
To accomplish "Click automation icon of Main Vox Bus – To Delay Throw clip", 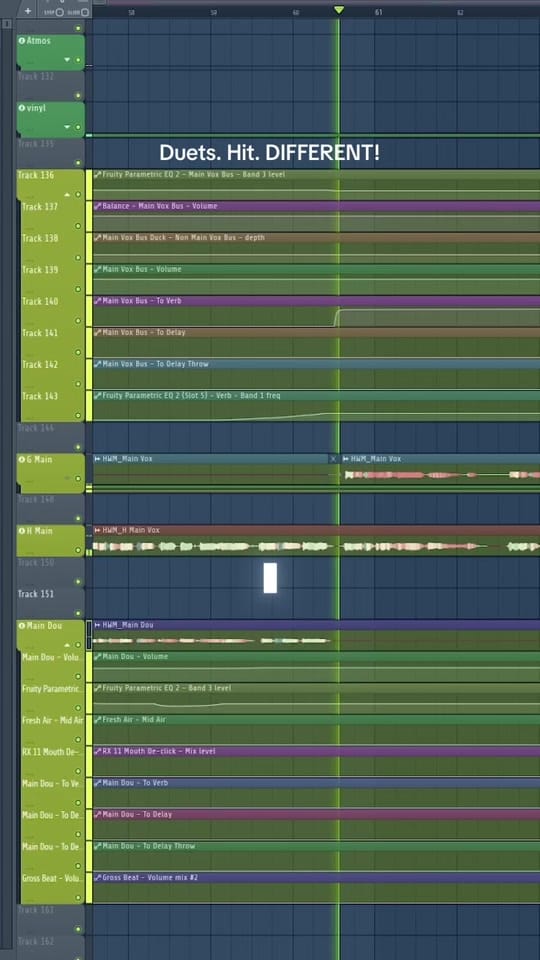I will pyautogui.click(x=97, y=364).
